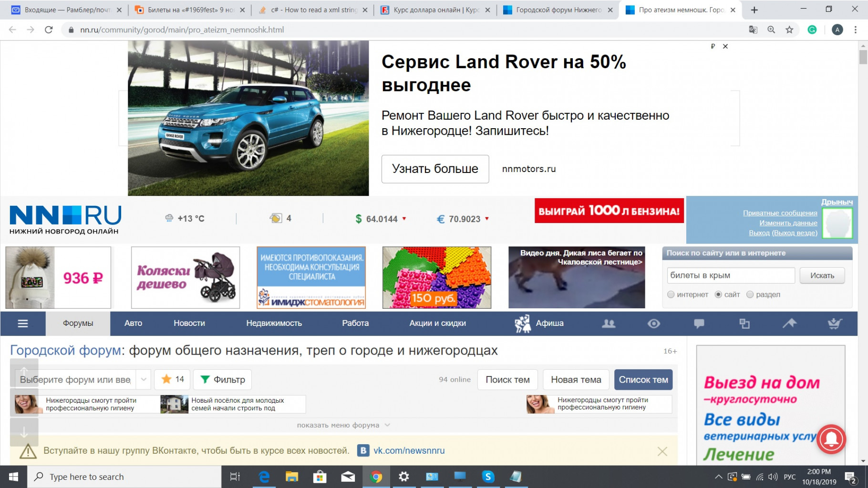Open the vk.com/newsnnru link
Viewport: 868px width, 488px height.
pos(409,450)
